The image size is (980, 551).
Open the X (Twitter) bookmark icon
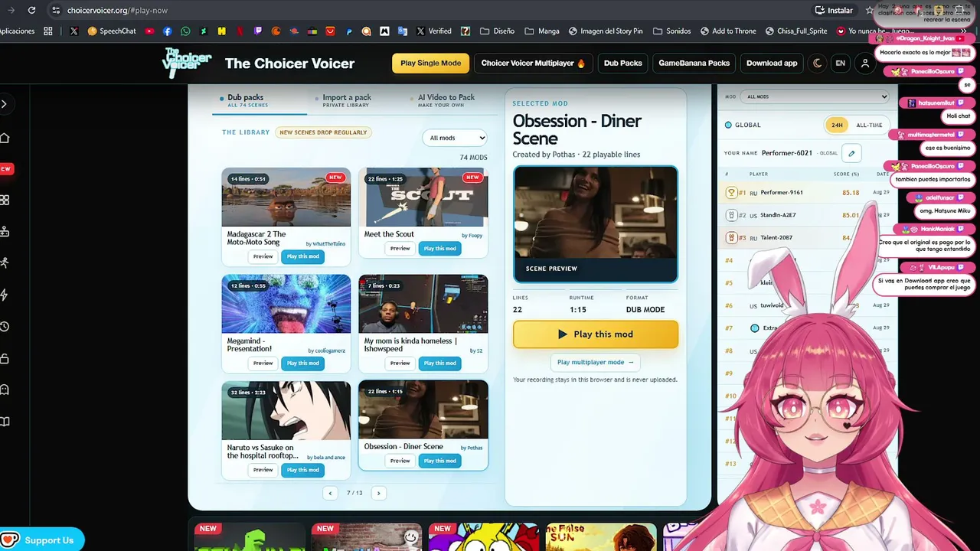(73, 31)
